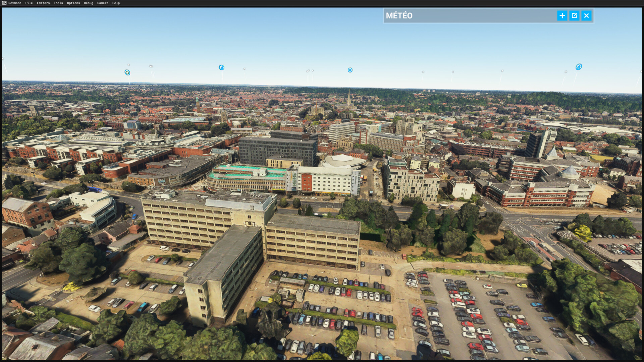
Task: Click the Météo panel title bar
Action: point(470,16)
